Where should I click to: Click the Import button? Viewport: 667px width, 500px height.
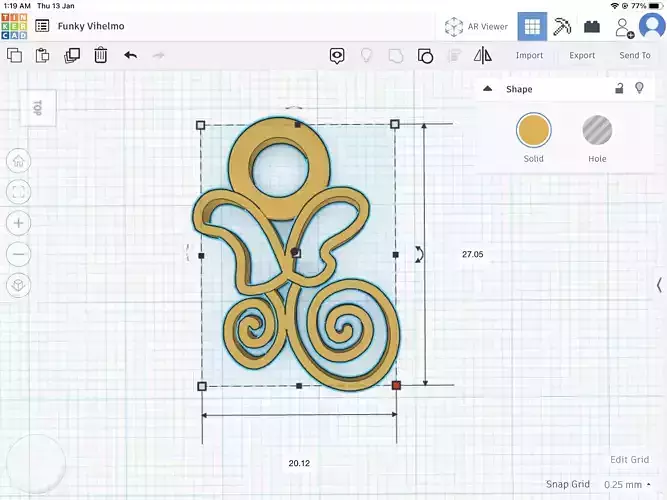point(529,55)
